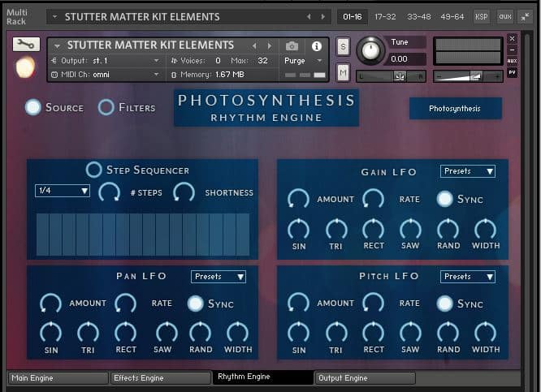Screen dimensions: 541x392
Task: Select the Rhythm Engine tab
Action: 263,377
